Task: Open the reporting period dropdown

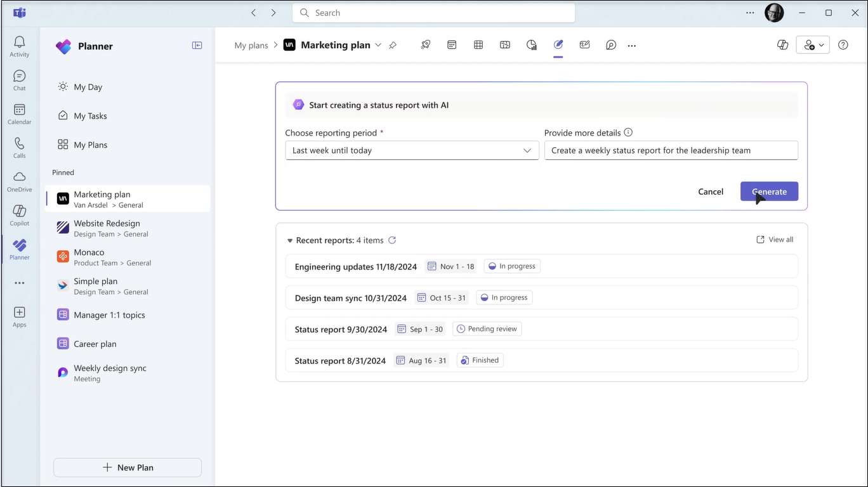Action: pyautogui.click(x=412, y=150)
